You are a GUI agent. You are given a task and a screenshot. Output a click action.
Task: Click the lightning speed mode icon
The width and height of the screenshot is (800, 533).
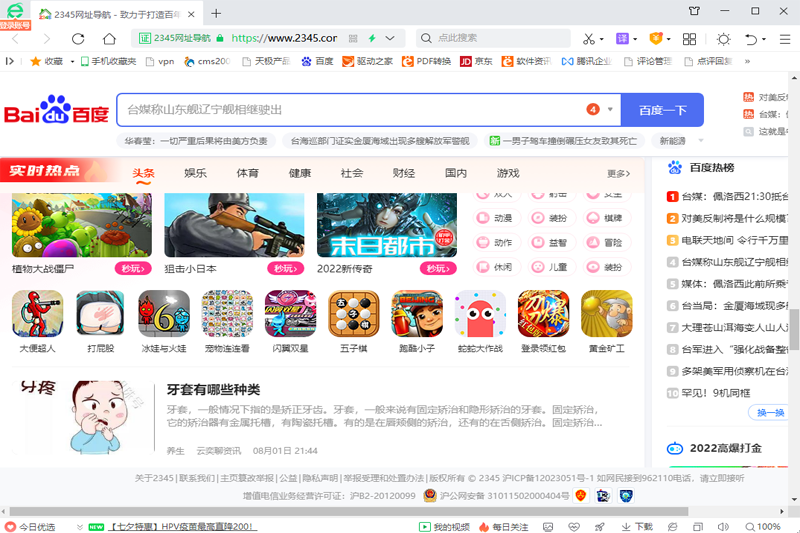tap(372, 38)
